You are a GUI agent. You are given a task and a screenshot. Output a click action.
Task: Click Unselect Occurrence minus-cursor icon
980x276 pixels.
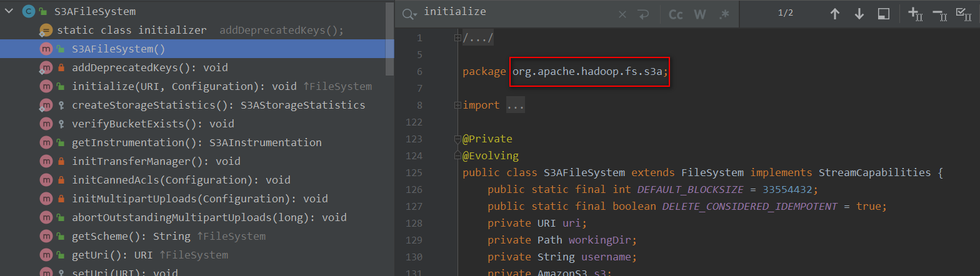coord(939,14)
